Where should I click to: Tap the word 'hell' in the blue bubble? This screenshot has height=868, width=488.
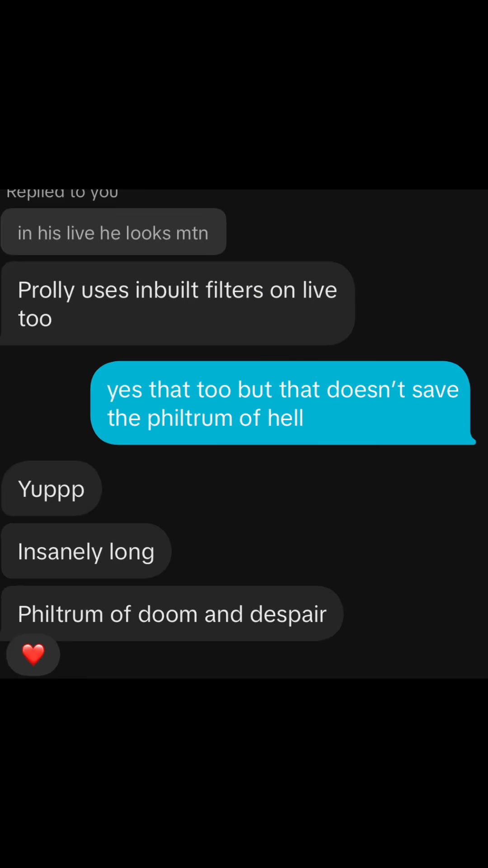point(286,418)
